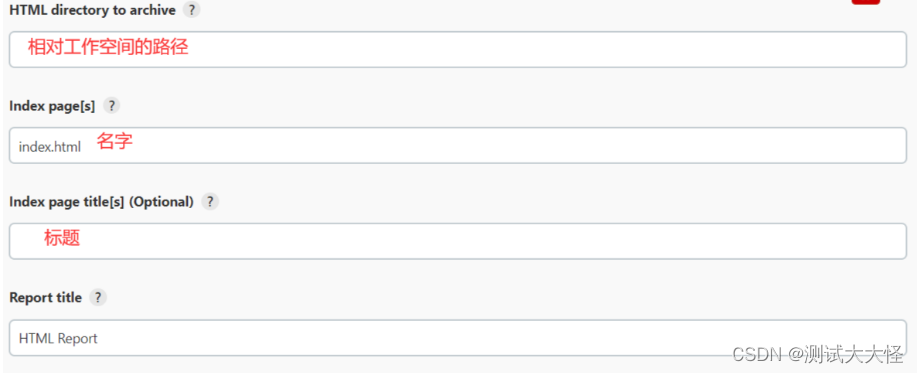Select the Index page[s] input box
This screenshot has width=919, height=373.
tap(458, 145)
